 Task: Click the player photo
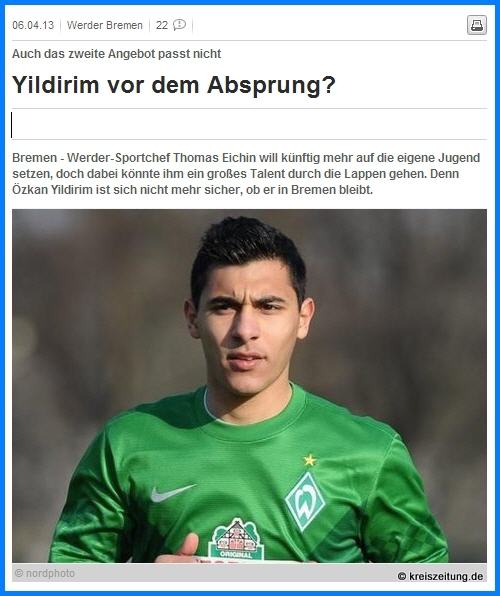tap(249, 386)
